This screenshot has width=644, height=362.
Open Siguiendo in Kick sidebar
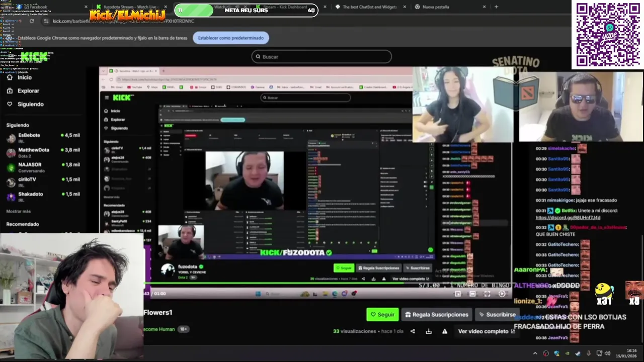coord(31,104)
